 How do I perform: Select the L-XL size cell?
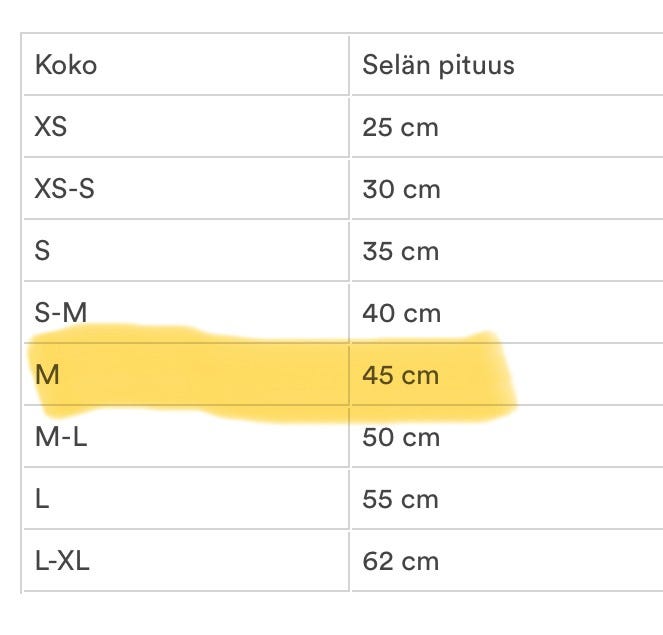(x=62, y=561)
